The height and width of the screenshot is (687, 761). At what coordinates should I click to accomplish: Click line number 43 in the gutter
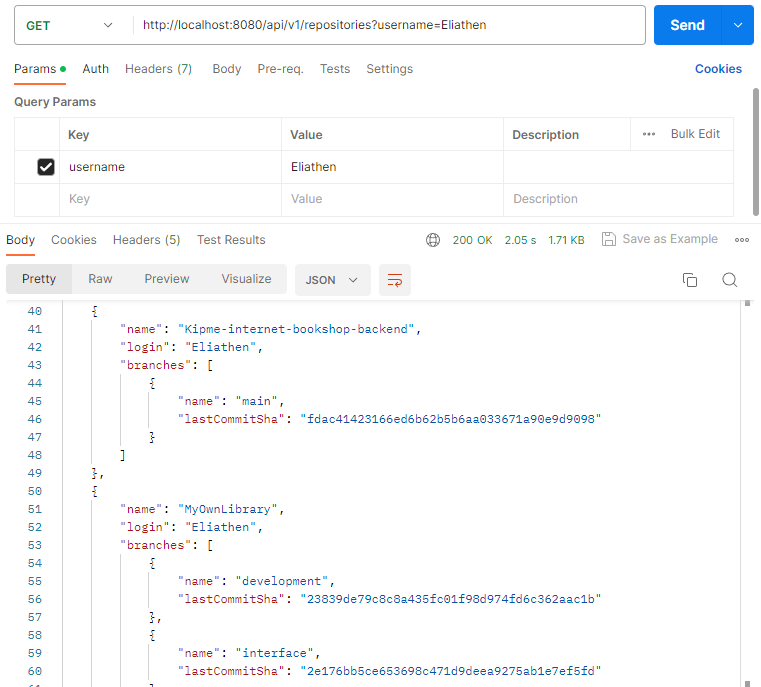point(34,365)
